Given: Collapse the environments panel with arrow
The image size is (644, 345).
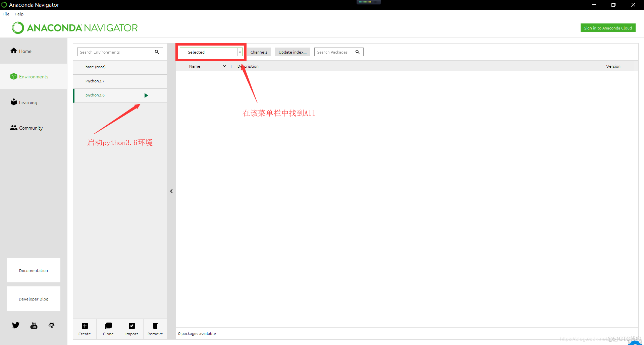Looking at the screenshot, I should click(x=171, y=191).
